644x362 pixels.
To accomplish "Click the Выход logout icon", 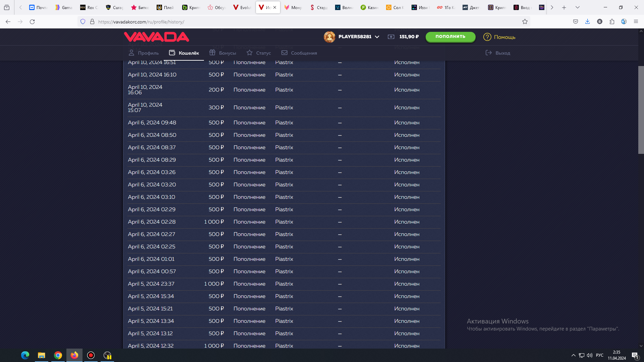I will coord(489,53).
